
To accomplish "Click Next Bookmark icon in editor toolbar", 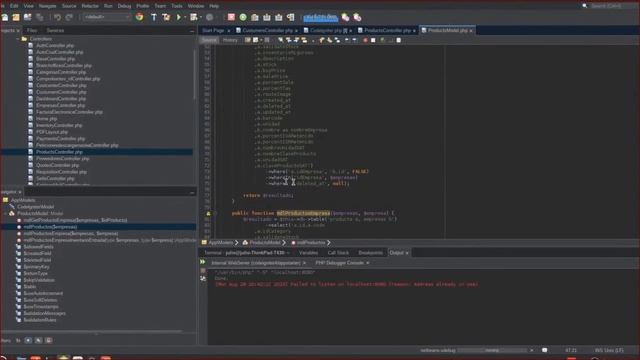I will [329, 40].
